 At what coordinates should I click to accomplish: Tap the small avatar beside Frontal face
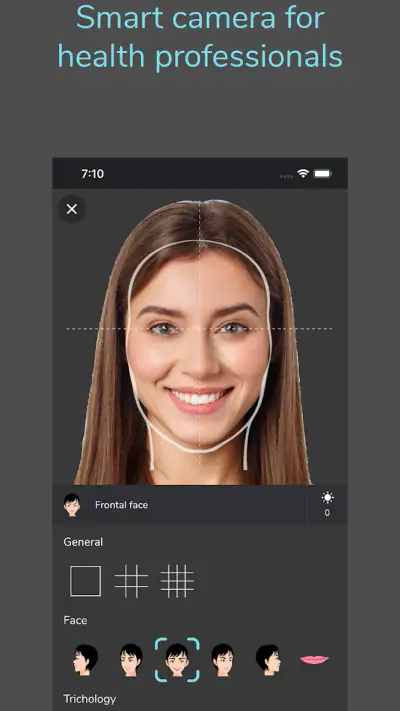click(x=72, y=505)
